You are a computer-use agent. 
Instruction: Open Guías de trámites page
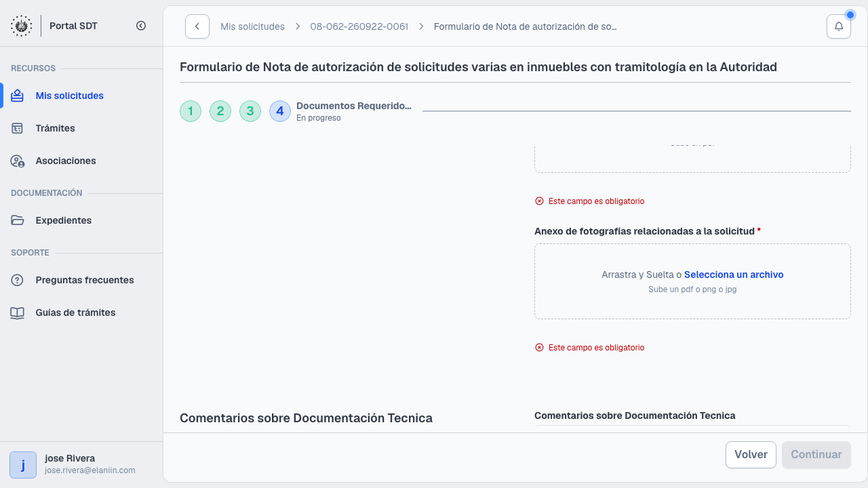pos(81,312)
